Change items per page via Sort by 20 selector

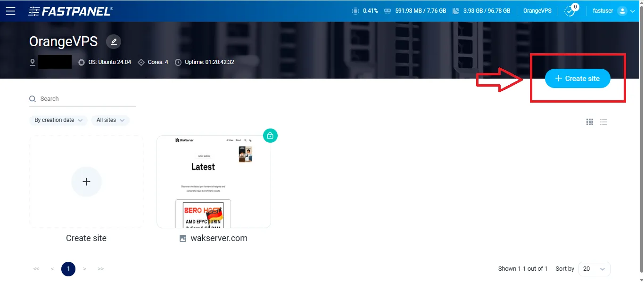[x=594, y=269]
